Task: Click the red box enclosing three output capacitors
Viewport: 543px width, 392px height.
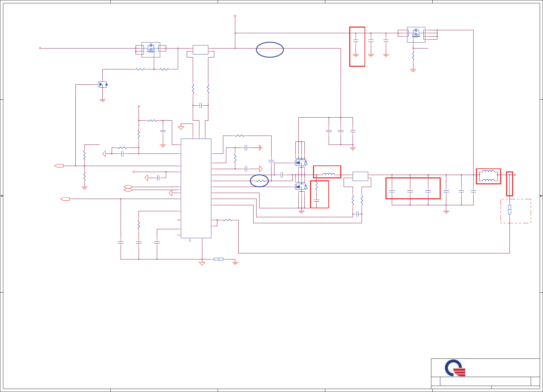Action: click(413, 188)
